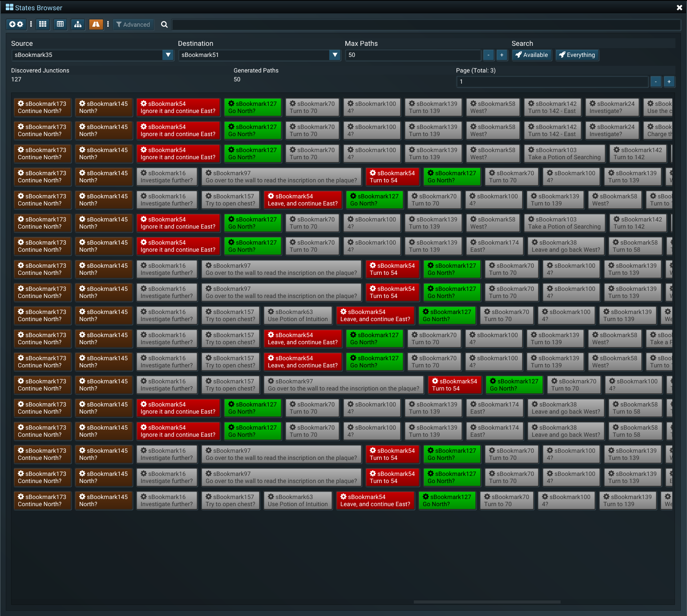Go to previous page with minus

tap(655, 82)
